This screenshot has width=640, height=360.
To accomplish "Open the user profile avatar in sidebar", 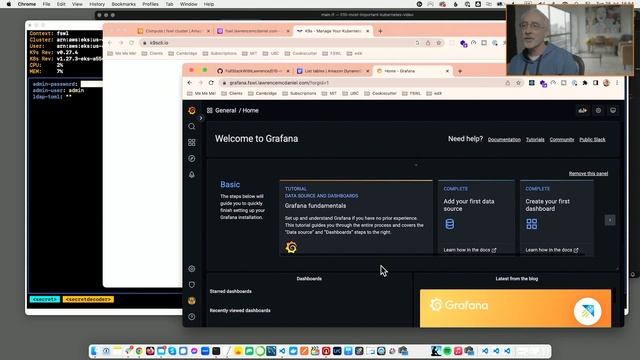I will (192, 300).
